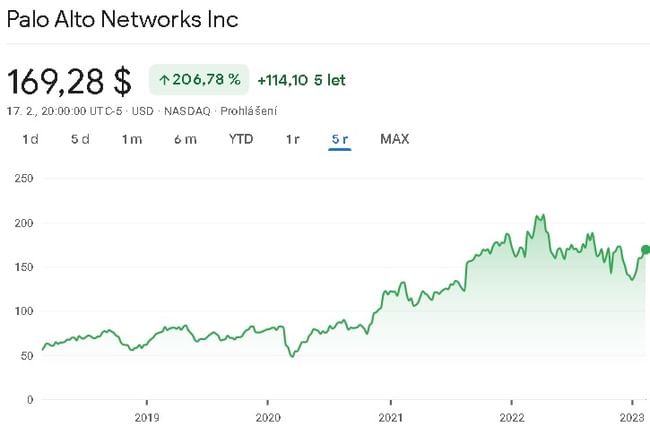Open the YTD chart view
The height and width of the screenshot is (429, 650).
click(x=241, y=139)
